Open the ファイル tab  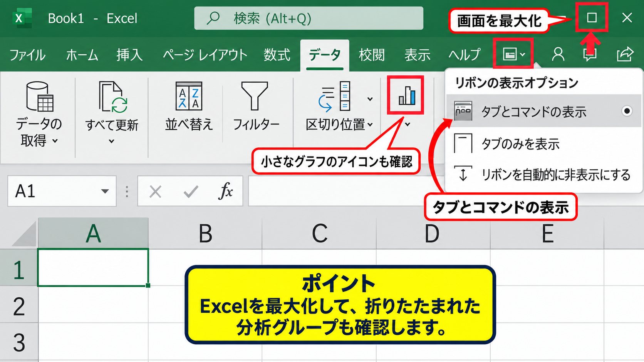27,55
